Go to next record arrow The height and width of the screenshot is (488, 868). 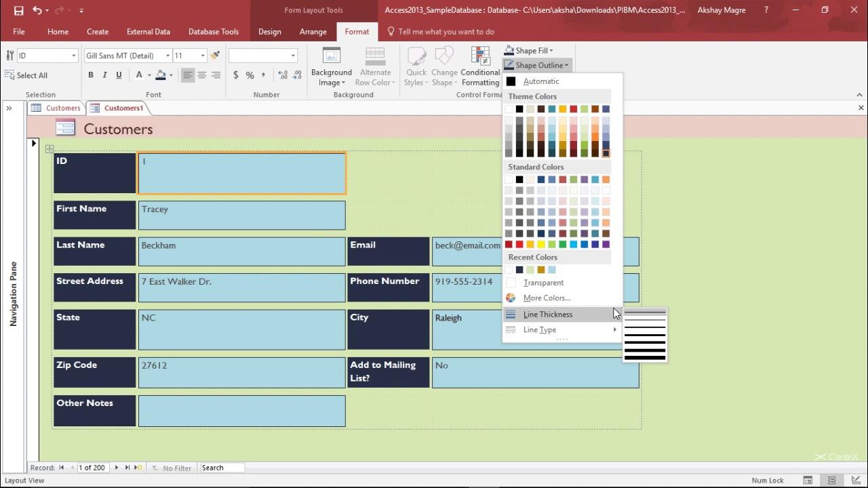[117, 468]
